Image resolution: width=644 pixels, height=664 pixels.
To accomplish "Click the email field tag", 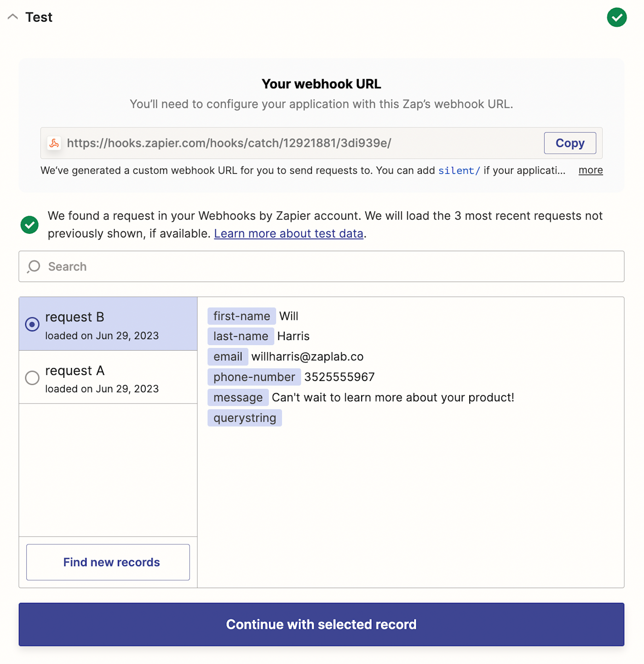I will [228, 357].
